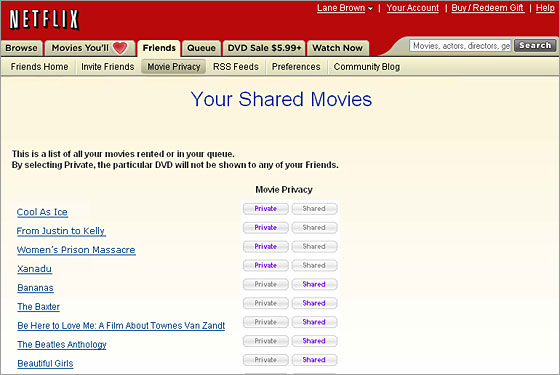The image size is (560, 375).
Task: Open From Justin to Kelly movie link
Action: (61, 231)
